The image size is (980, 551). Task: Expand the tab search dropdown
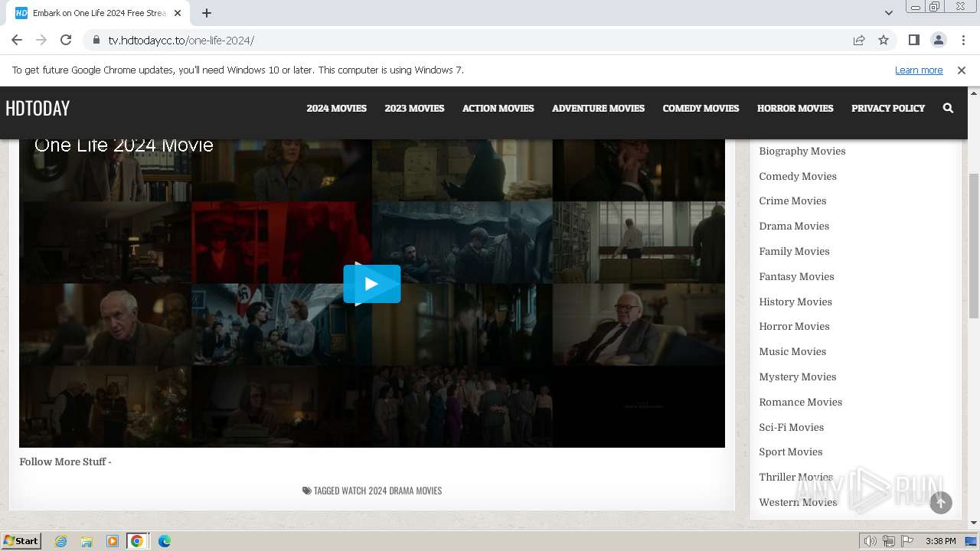point(889,13)
